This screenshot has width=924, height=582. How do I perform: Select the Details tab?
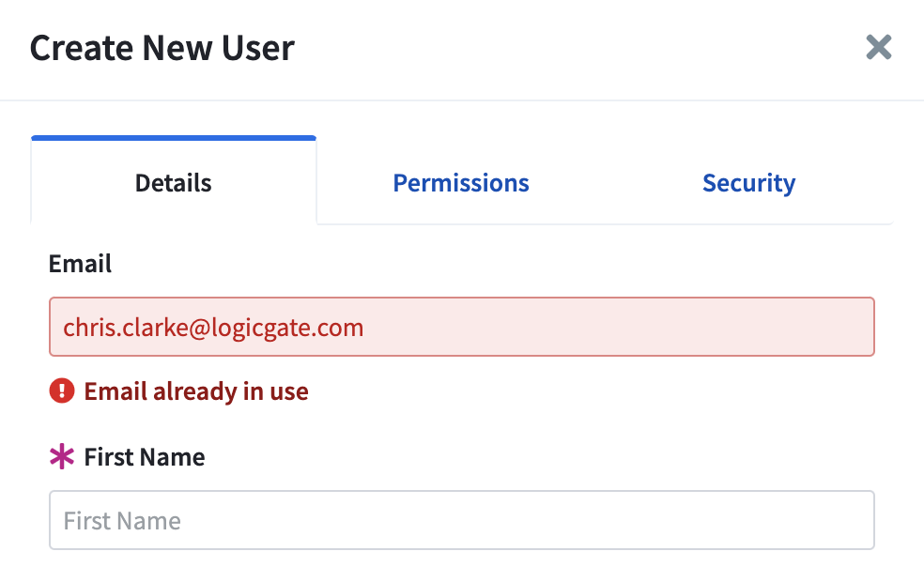173,183
